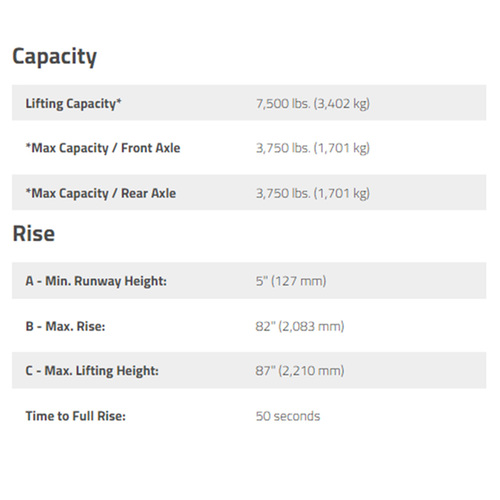Viewport: 500px width, 500px height.
Task: Click the 50 seconds value
Action: (x=288, y=416)
